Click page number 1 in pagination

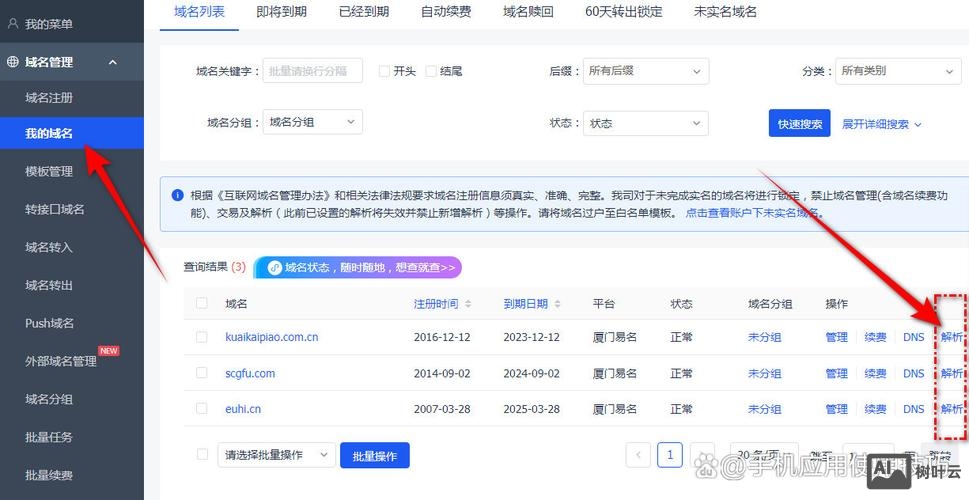(670, 456)
